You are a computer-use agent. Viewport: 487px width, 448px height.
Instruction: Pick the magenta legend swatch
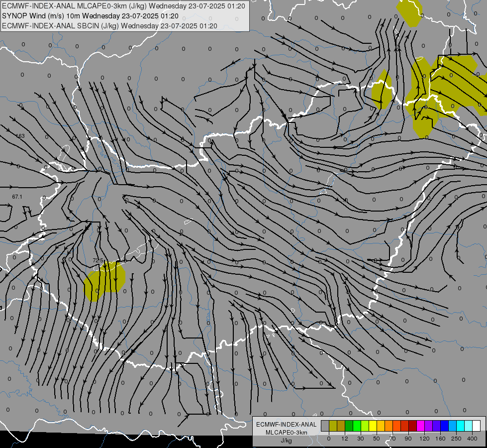420,426
